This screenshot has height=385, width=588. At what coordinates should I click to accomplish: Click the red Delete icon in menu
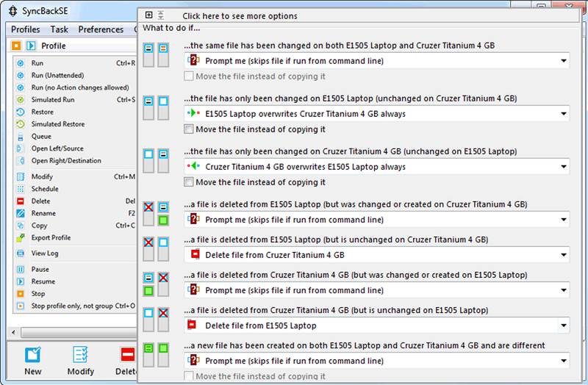tap(21, 201)
